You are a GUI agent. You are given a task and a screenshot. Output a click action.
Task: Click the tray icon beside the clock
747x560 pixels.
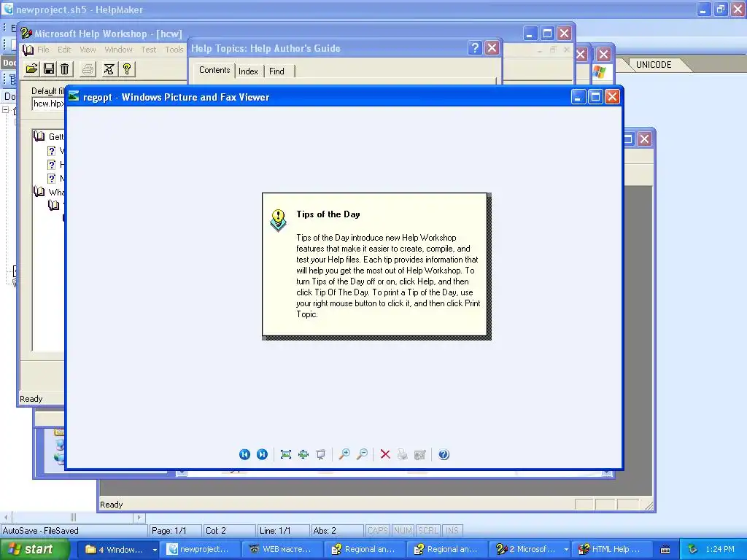tap(692, 549)
